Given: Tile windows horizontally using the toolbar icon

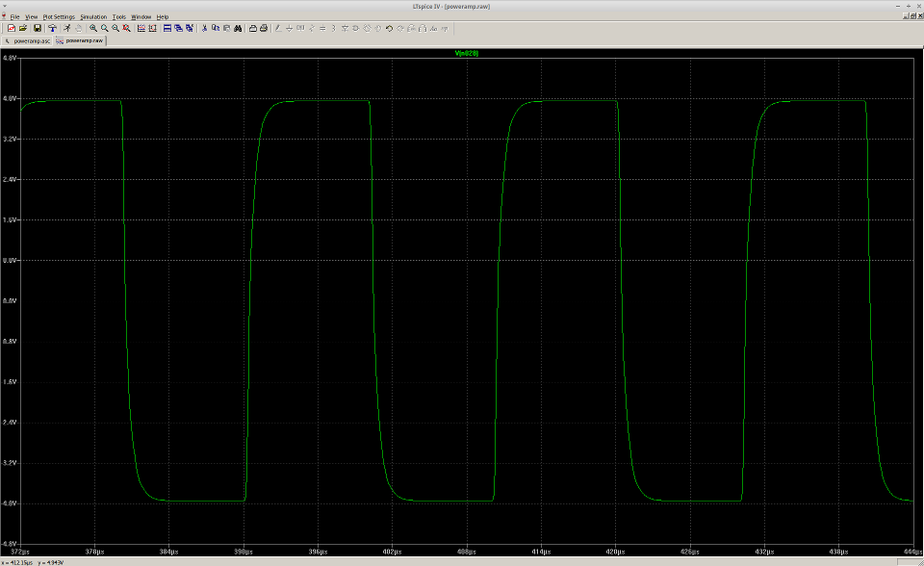Looking at the screenshot, I should point(167,28).
